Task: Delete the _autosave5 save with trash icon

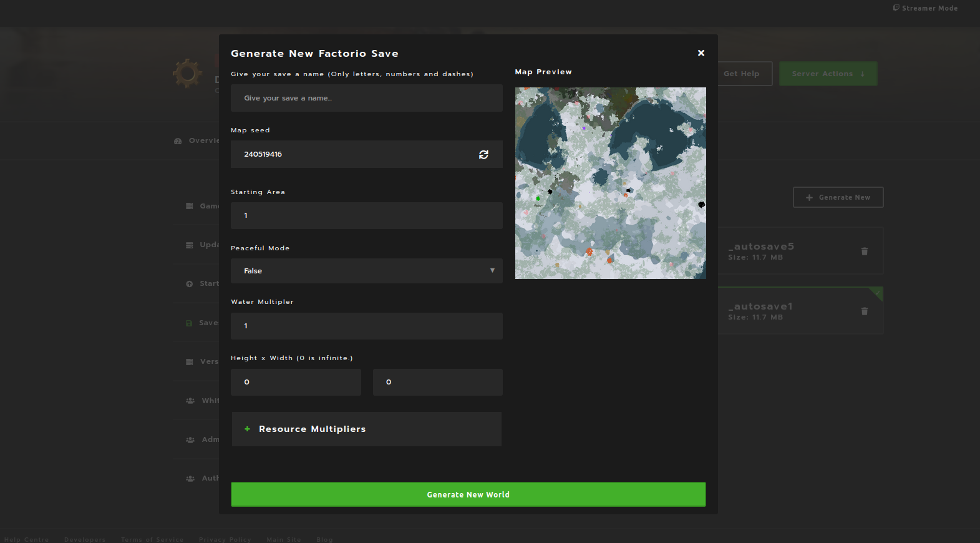Action: 865,251
